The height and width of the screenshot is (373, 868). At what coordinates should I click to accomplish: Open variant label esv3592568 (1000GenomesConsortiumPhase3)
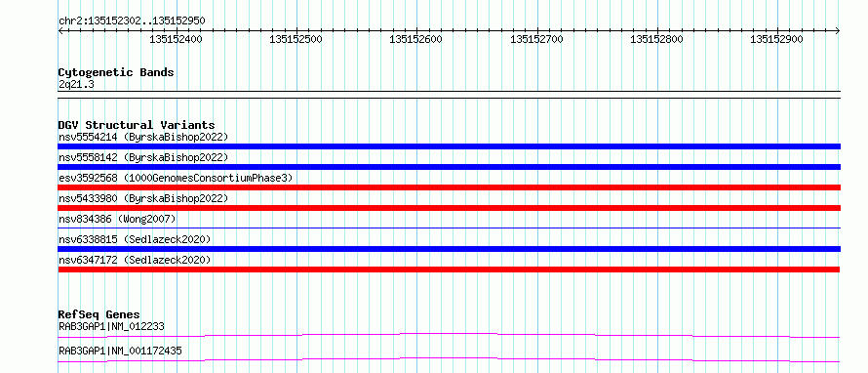point(176,178)
